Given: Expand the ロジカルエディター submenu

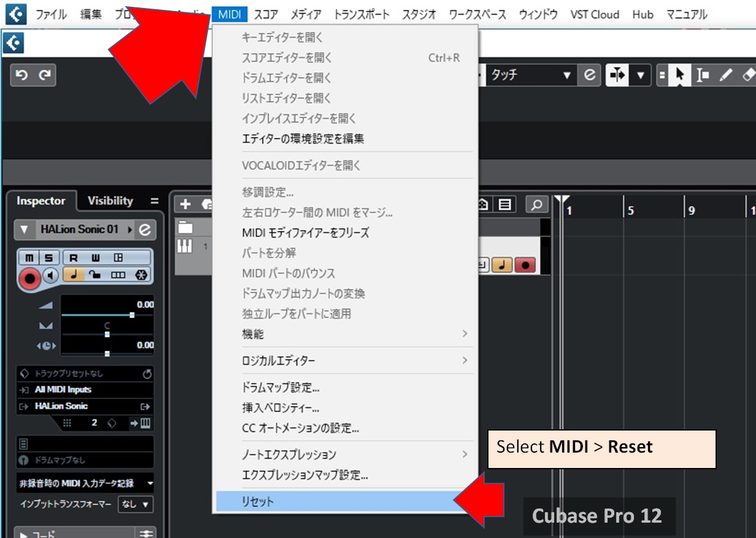Looking at the screenshot, I should pos(345,361).
